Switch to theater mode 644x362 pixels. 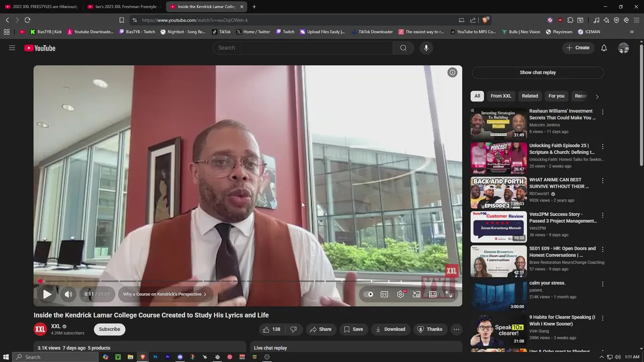[x=433, y=295]
